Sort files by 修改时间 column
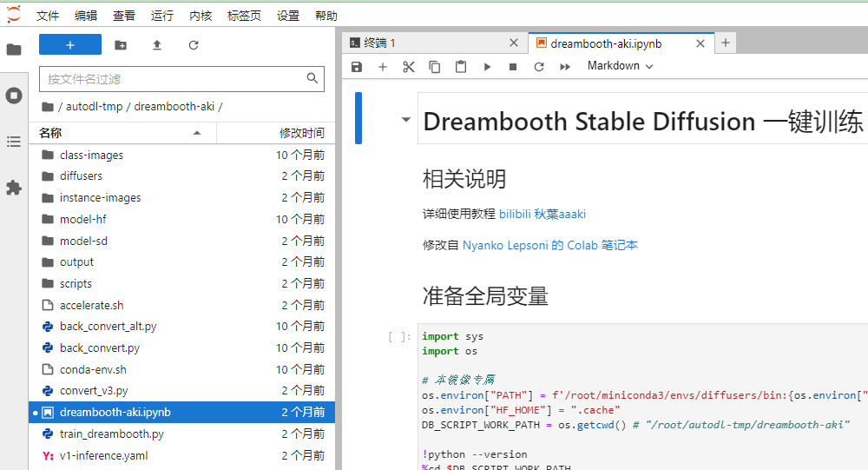The image size is (868, 470). point(276,133)
